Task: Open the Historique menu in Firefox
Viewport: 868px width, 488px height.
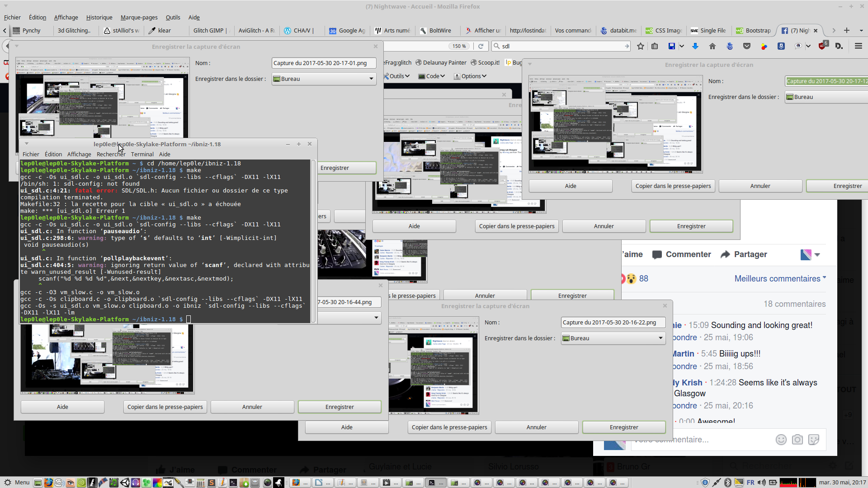Action: (x=99, y=18)
